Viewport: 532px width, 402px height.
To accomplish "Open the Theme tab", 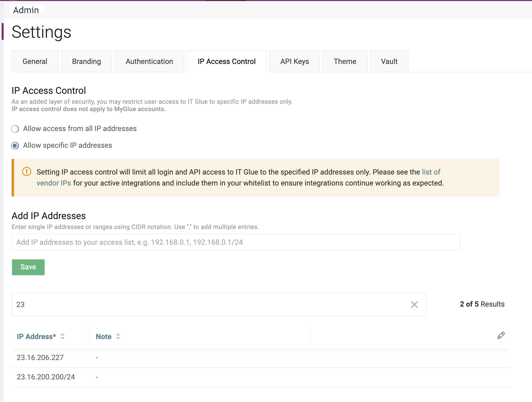I will (x=345, y=61).
